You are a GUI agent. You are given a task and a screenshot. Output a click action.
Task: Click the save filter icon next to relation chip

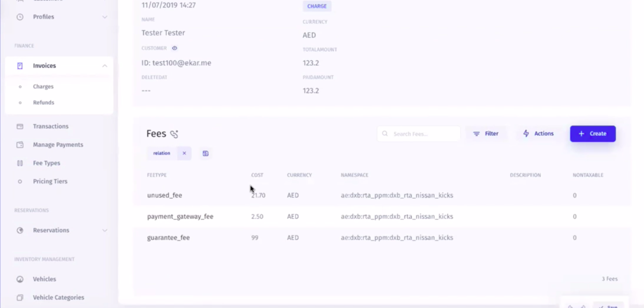click(206, 154)
